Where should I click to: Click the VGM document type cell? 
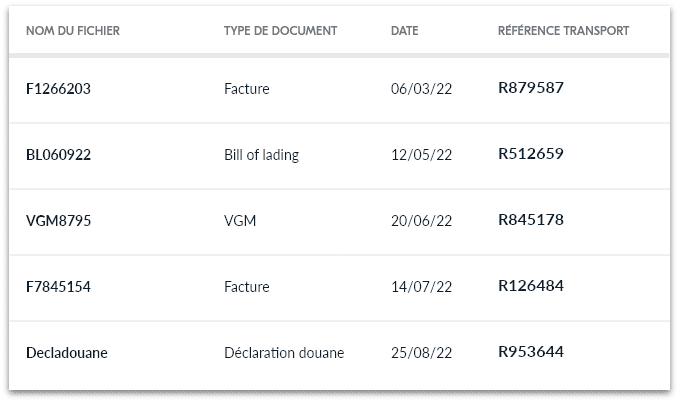click(240, 221)
